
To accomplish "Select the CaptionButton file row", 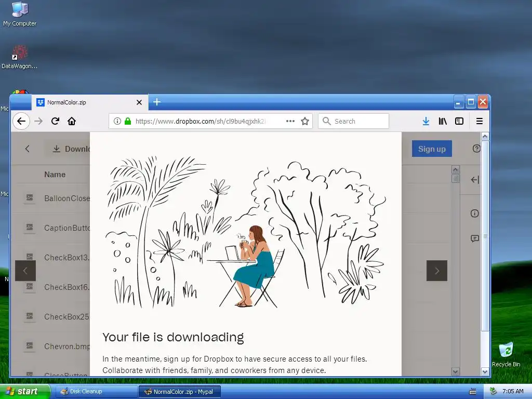I will point(52,228).
